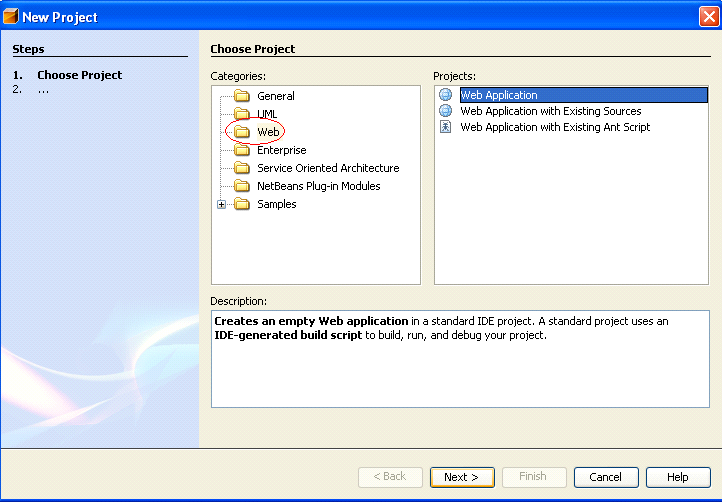The image size is (723, 503).
Task: Choose Web Application with Existing Sources
Action: [551, 111]
